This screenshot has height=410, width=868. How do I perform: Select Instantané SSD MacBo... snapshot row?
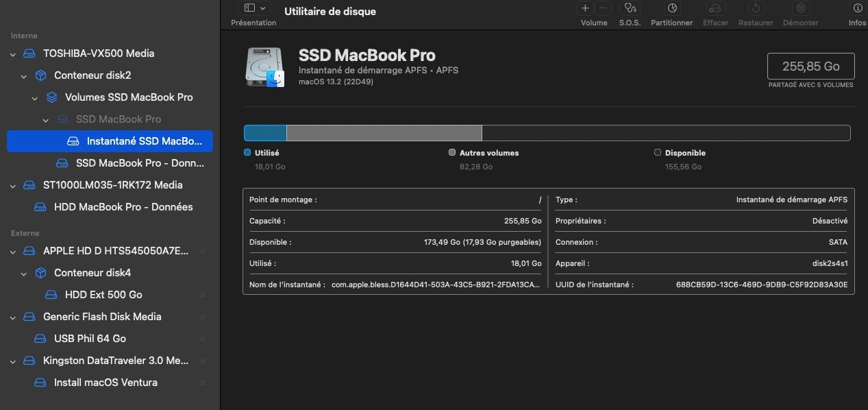pyautogui.click(x=110, y=141)
